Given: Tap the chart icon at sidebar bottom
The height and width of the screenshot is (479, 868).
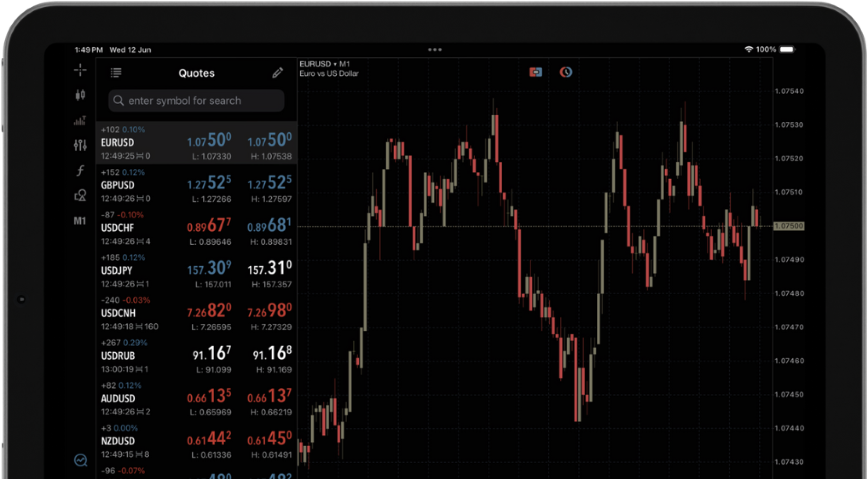Looking at the screenshot, I should (x=81, y=460).
